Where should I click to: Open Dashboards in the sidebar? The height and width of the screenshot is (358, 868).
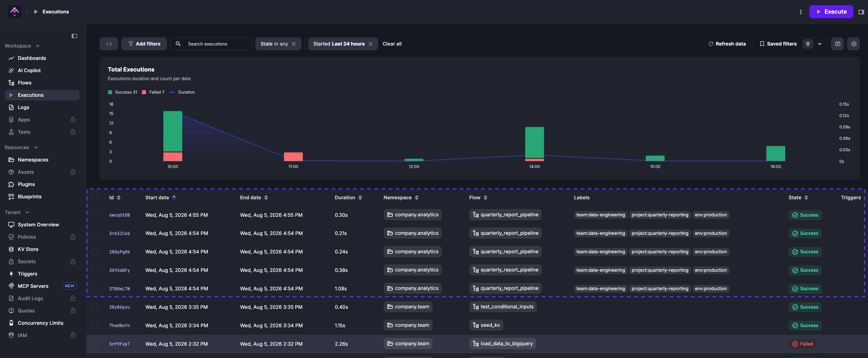42,58
